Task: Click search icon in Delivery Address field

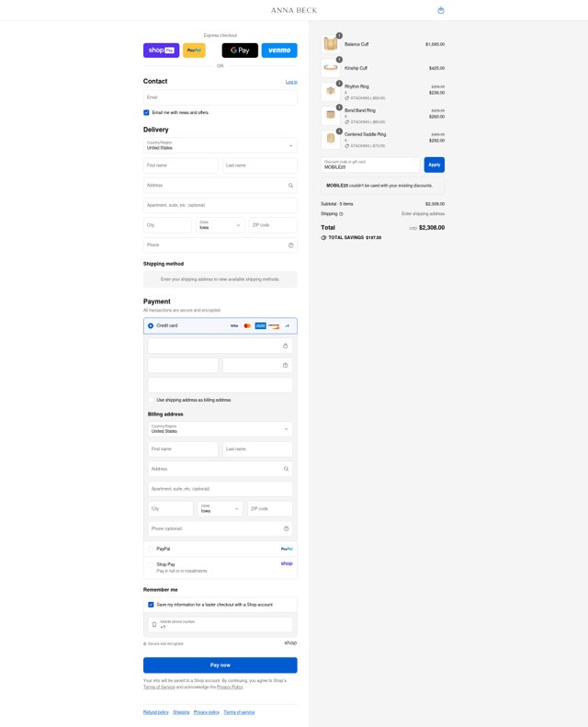Action: 290,186
